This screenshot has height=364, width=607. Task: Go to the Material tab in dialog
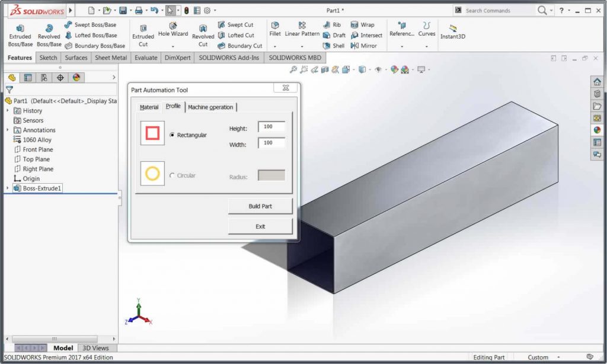149,107
